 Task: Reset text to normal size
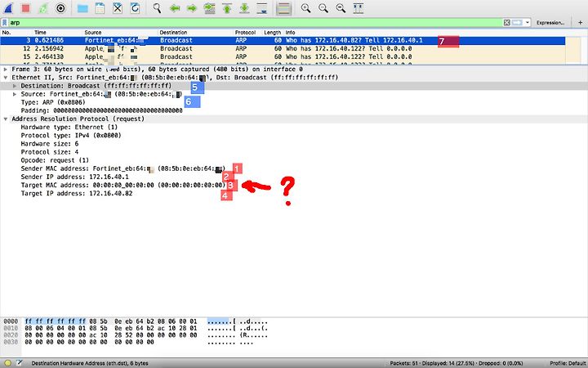[x=341, y=8]
